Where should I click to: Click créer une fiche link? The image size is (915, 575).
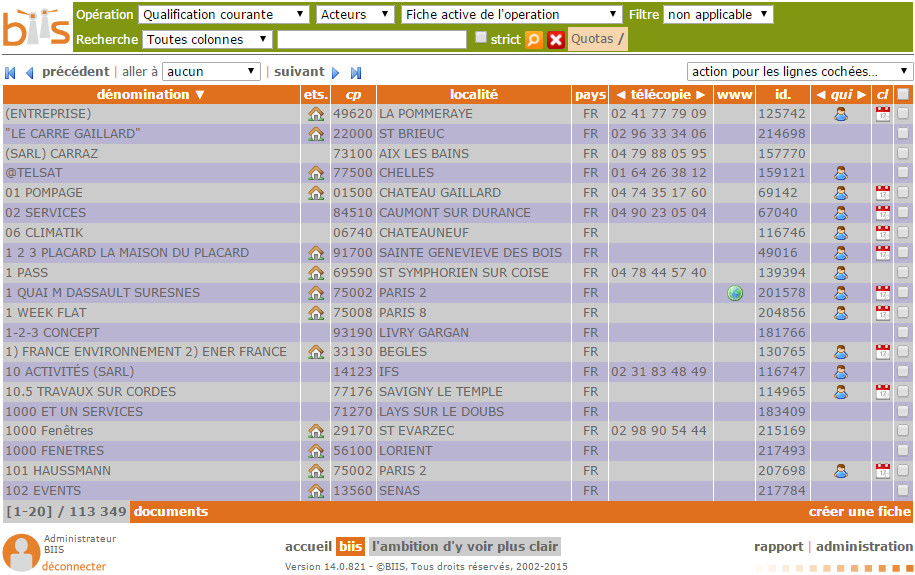(x=859, y=512)
